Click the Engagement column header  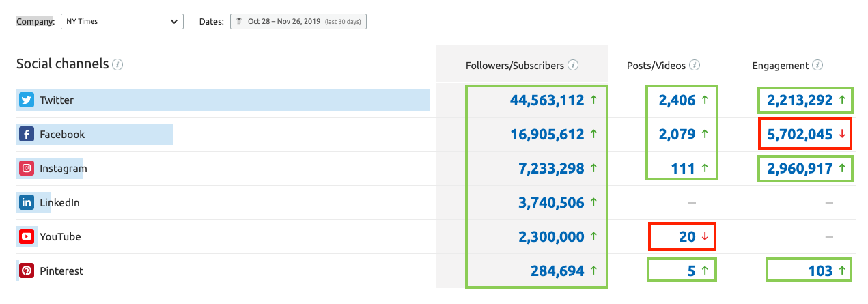click(781, 66)
